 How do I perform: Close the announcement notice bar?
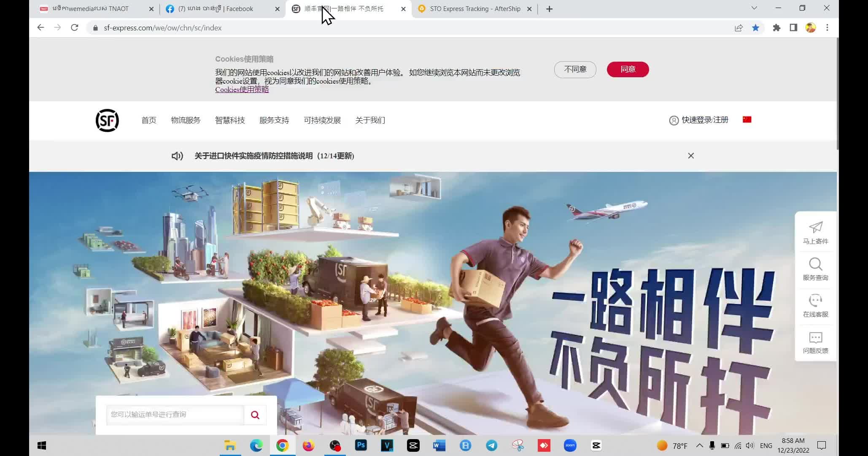pos(691,156)
